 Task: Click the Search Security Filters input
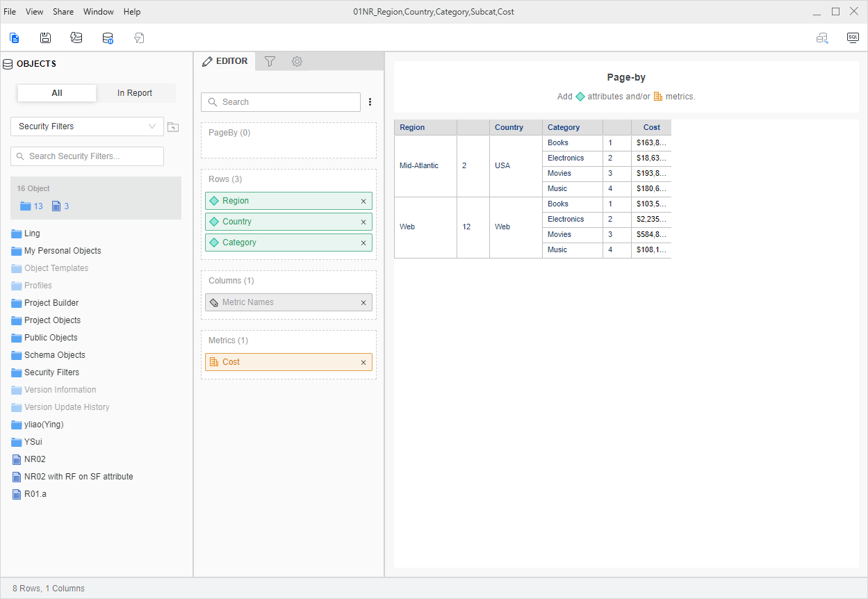tap(87, 156)
